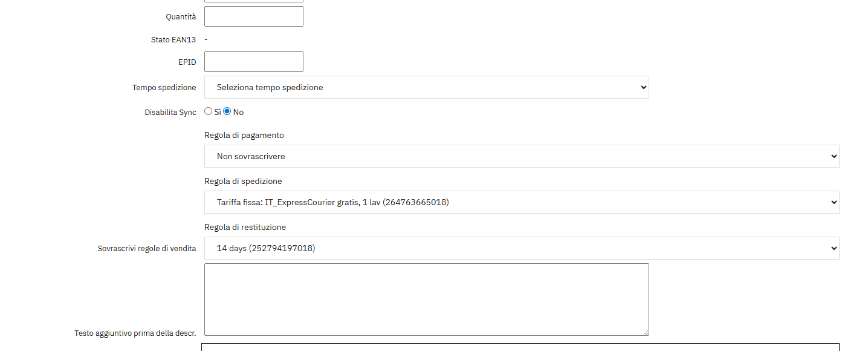This screenshot has height=351, width=868.
Task: Click the textarea resize grip icon
Action: click(645, 332)
